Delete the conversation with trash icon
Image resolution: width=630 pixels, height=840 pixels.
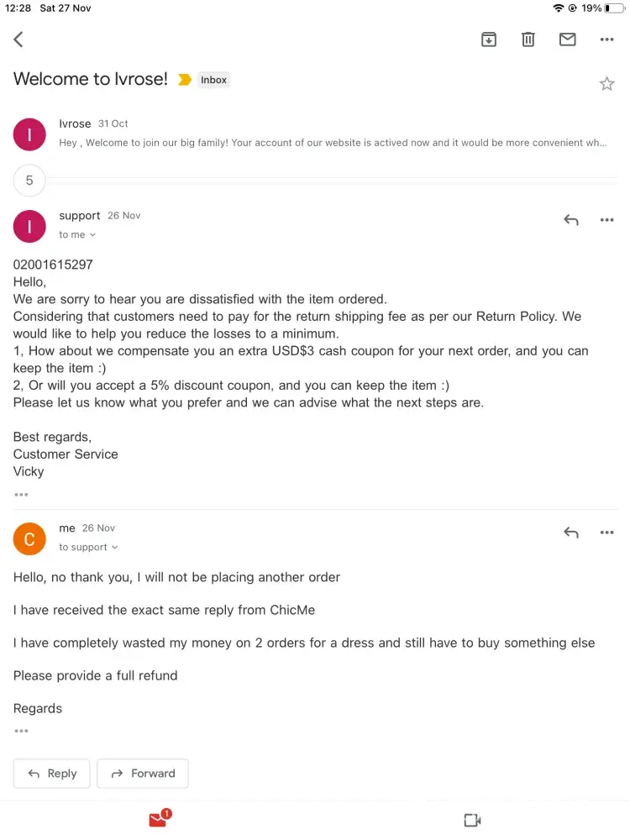coord(528,39)
